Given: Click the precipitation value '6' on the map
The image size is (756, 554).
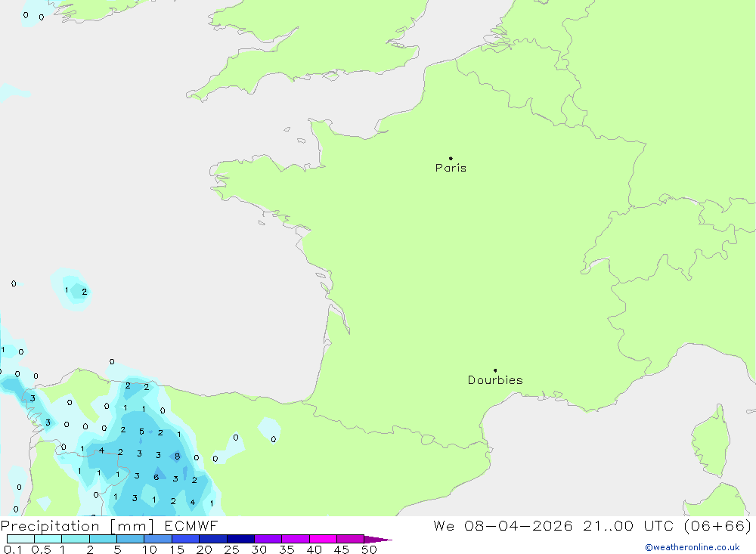Looking at the screenshot, I should (156, 477).
